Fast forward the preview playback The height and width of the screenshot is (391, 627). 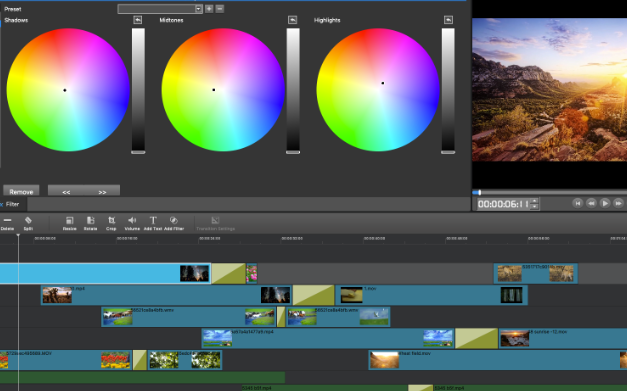pyautogui.click(x=618, y=203)
